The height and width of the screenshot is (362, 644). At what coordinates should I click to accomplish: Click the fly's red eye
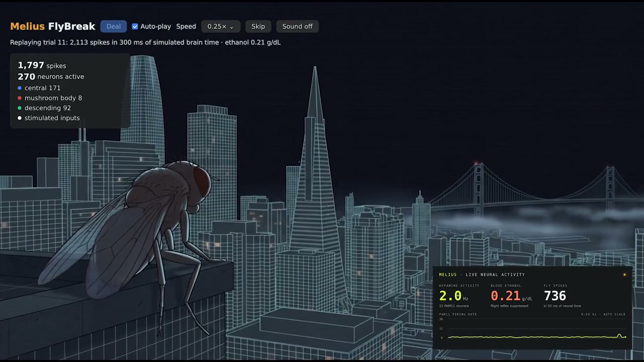203,180
